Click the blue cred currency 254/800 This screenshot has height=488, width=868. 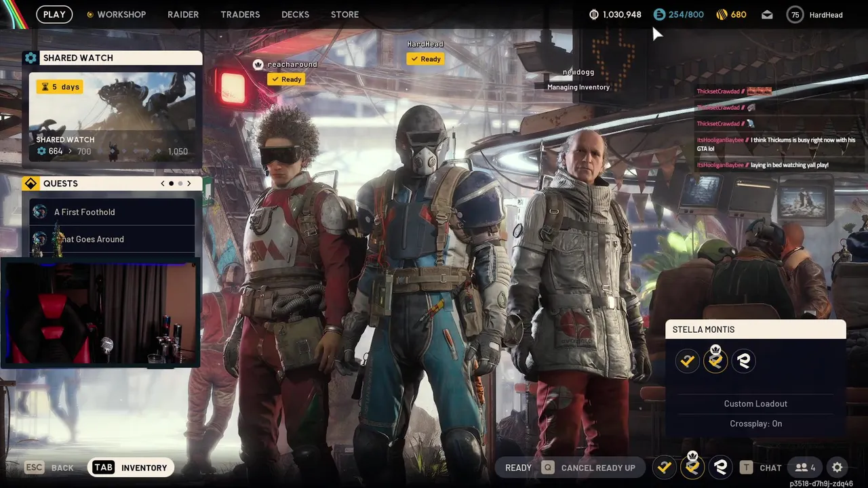(x=679, y=14)
